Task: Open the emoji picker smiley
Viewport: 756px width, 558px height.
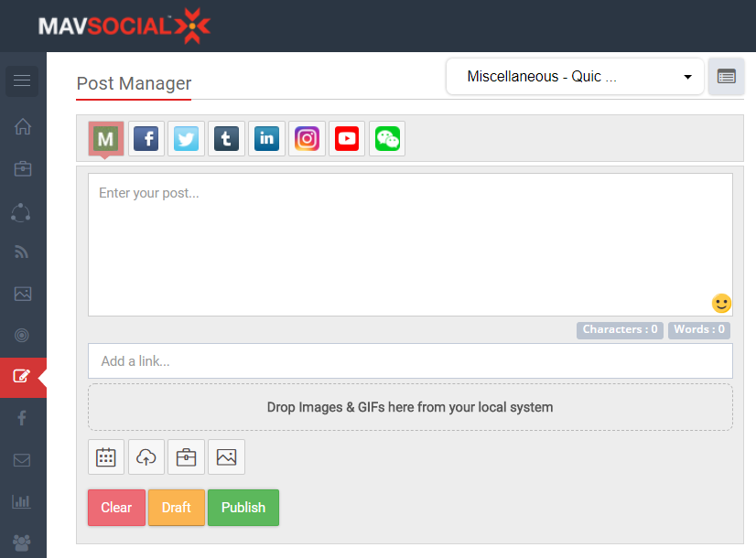Action: [721, 303]
